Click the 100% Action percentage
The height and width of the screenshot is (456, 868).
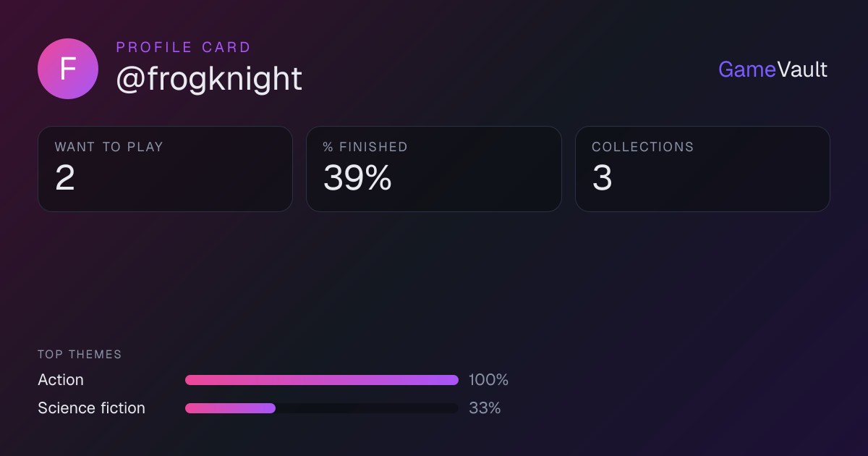click(x=488, y=380)
